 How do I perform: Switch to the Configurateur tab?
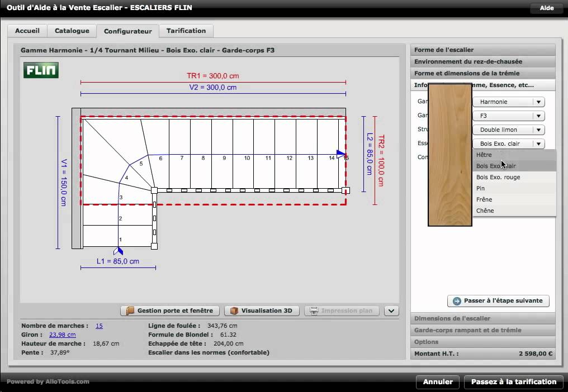pos(127,31)
